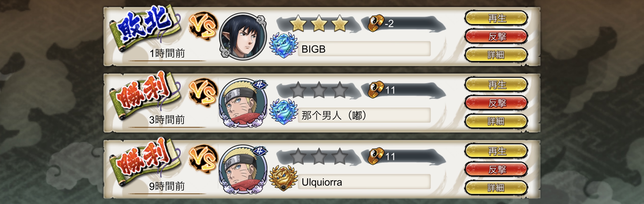Select the player name field Ulquiorra
The image size is (644, 204).
[x=364, y=182]
